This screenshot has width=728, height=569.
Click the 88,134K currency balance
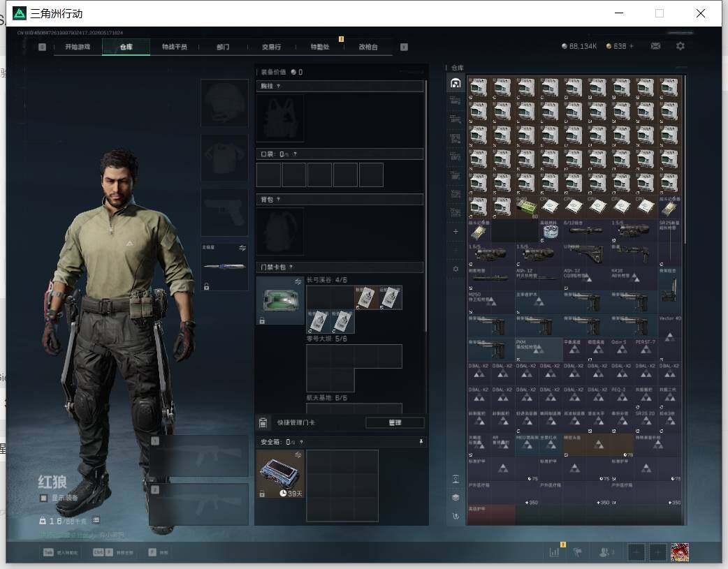(579, 46)
